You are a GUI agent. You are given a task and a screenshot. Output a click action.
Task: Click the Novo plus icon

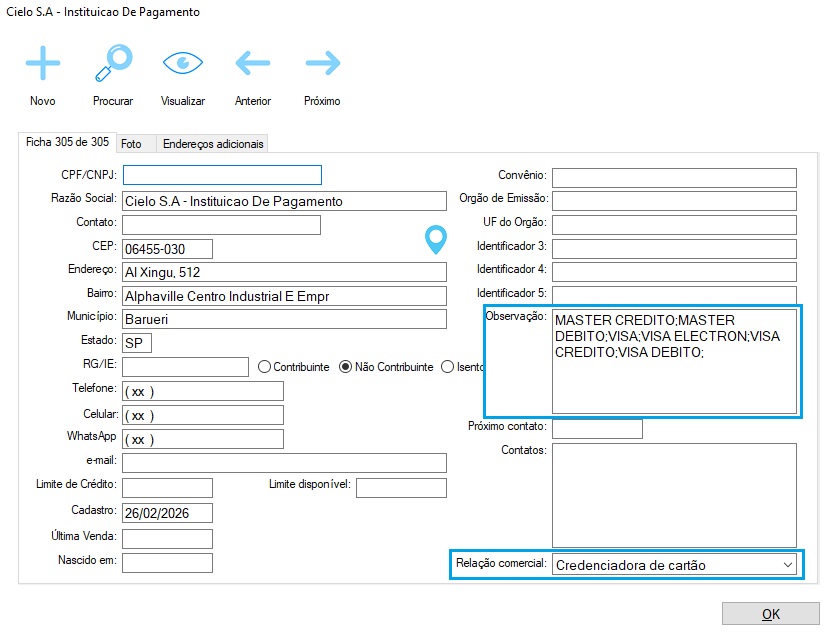click(42, 64)
